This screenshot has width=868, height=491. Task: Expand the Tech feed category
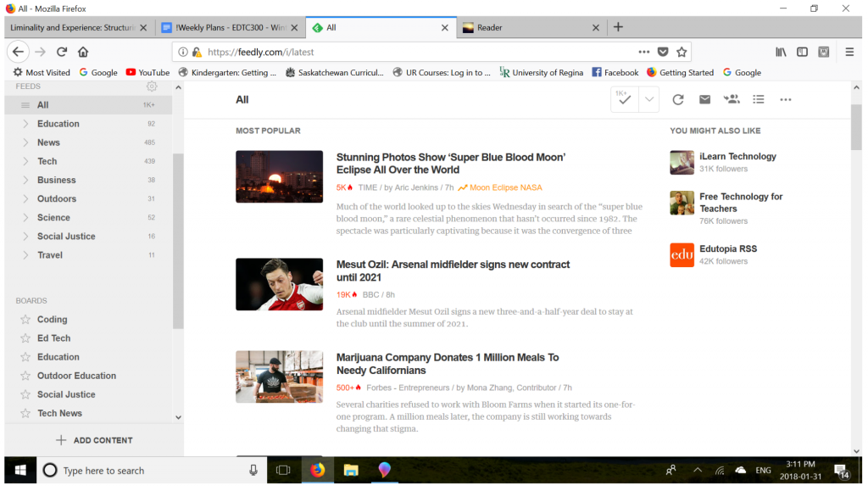click(25, 162)
